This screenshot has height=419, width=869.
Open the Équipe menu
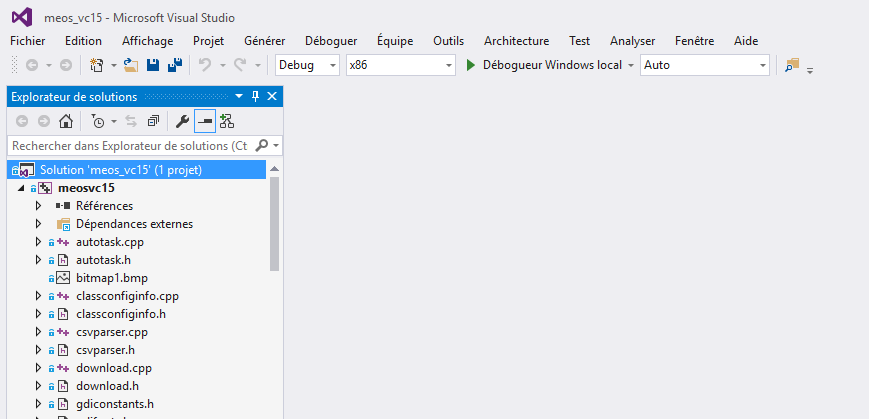click(x=395, y=41)
